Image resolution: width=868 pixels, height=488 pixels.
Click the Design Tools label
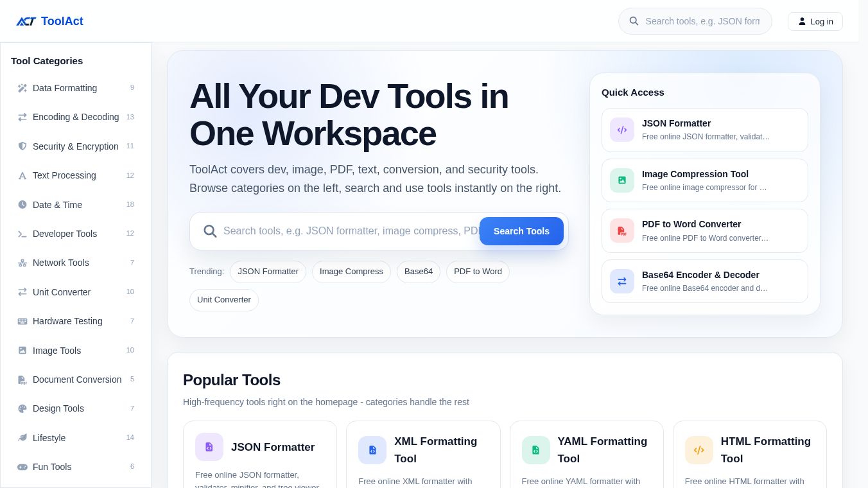(x=58, y=408)
